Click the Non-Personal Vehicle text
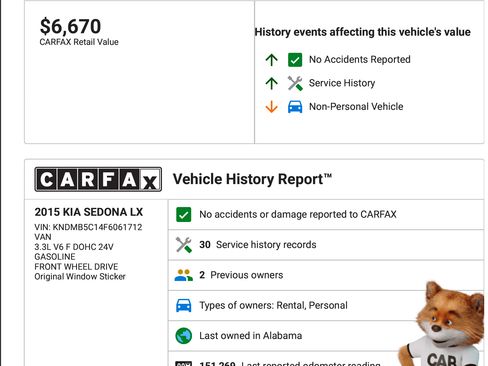Screen dimensions: 488x366 (x=356, y=107)
